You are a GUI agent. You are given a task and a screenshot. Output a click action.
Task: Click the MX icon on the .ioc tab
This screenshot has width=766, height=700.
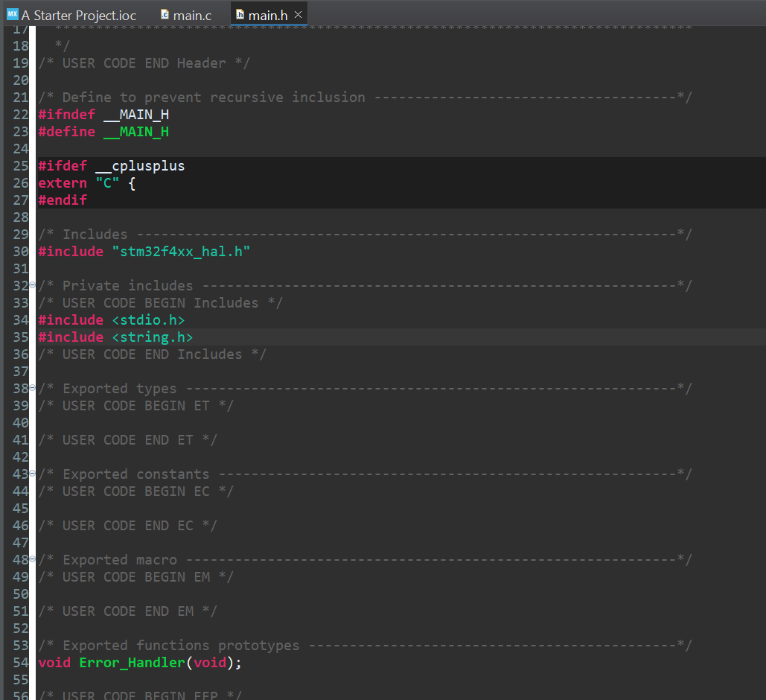pyautogui.click(x=13, y=15)
